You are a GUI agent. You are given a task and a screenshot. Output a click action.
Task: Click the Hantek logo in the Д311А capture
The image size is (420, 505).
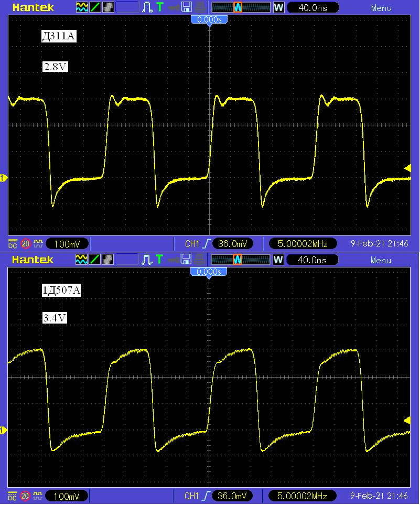[x=33, y=7]
